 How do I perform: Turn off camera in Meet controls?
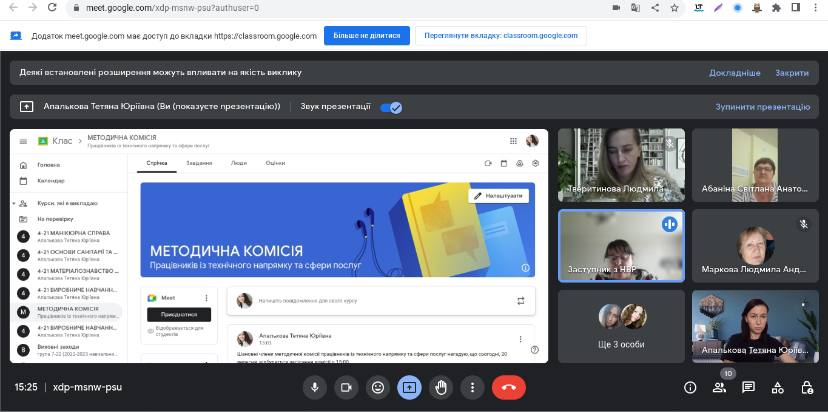(x=346, y=388)
